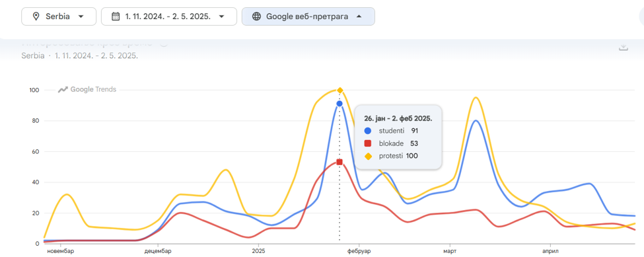This screenshot has width=644, height=257.
Task: Click the location pin icon beside Serbia
Action: (x=36, y=17)
